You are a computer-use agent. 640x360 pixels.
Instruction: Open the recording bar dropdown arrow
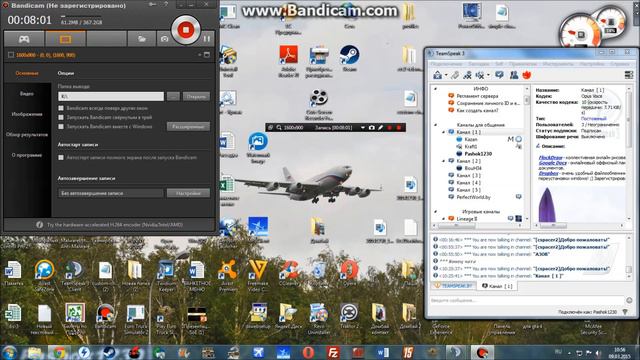tap(362, 128)
